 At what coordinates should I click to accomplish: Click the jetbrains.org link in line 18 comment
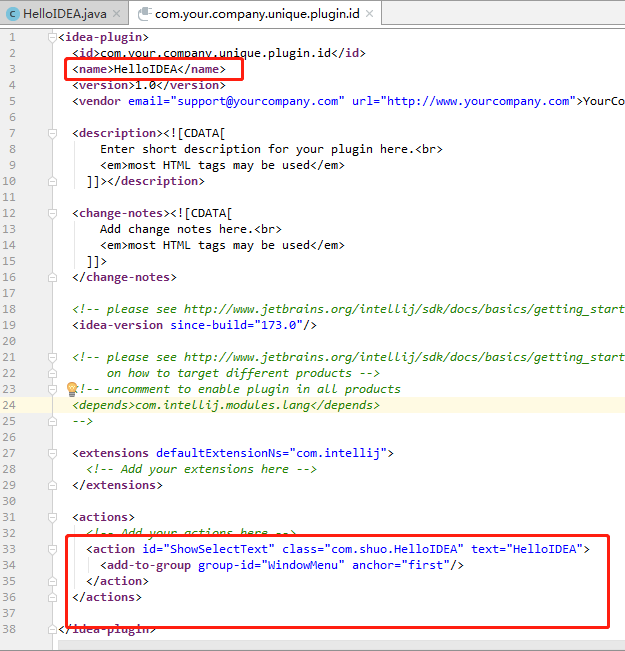tap(404, 309)
